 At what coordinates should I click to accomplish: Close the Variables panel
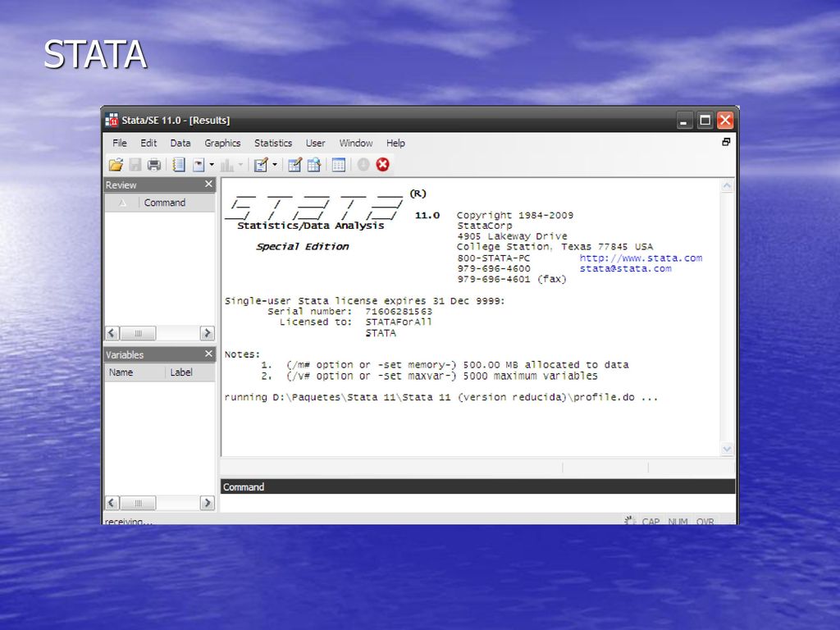point(209,354)
